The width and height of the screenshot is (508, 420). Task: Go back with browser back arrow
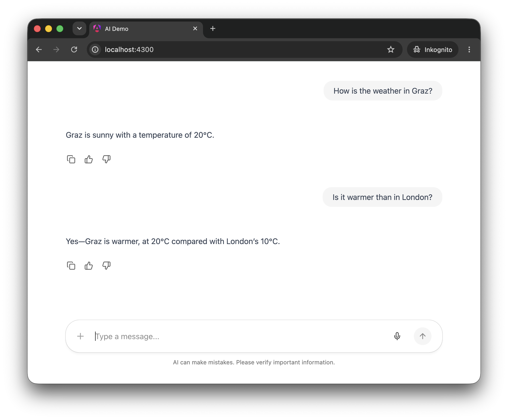[x=39, y=50]
